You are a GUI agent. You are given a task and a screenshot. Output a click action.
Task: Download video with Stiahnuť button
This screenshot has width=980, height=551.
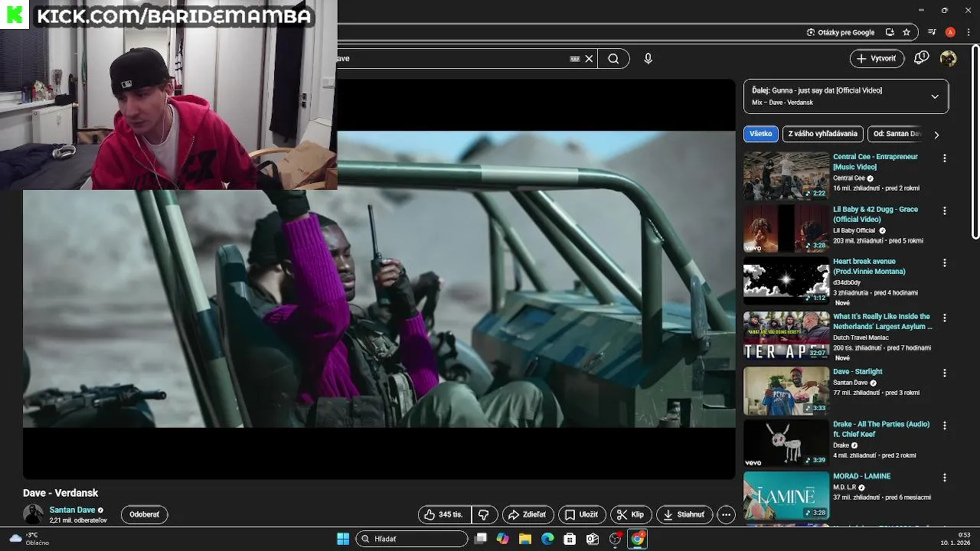tap(684, 515)
